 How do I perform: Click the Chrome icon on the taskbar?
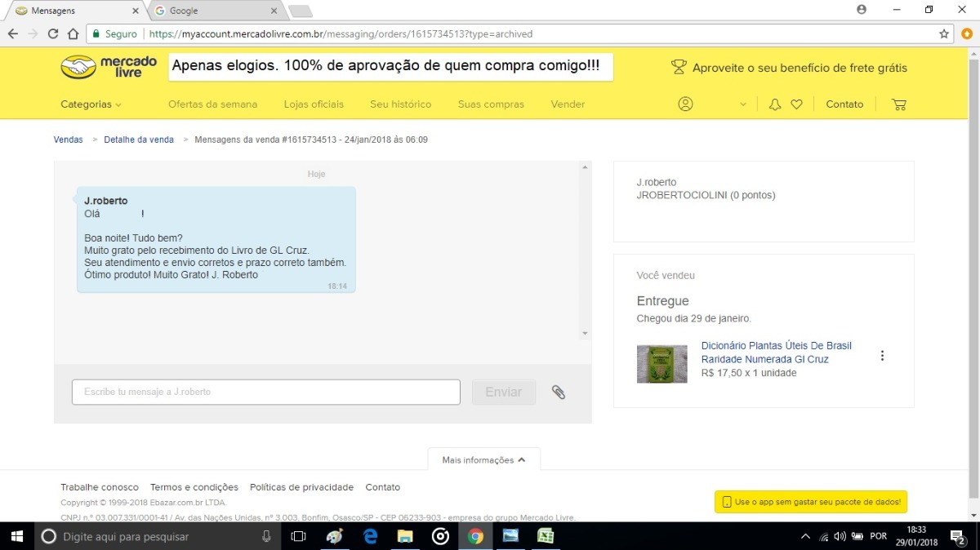click(x=475, y=536)
